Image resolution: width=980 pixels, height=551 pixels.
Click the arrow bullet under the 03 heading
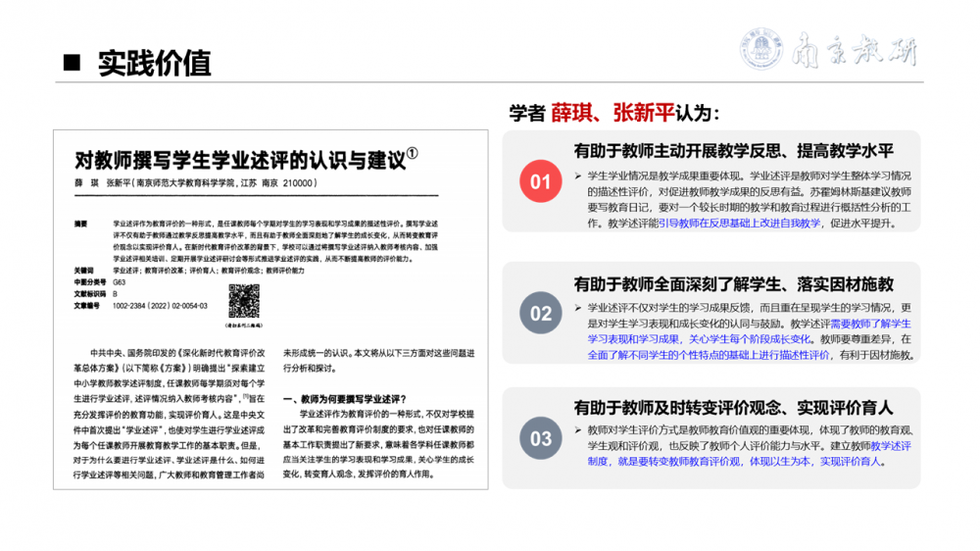click(x=577, y=430)
